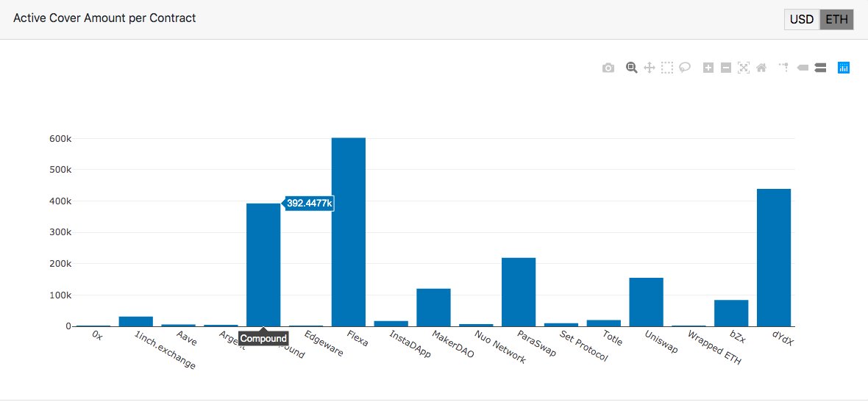Click the 0 y-axis label
The height and width of the screenshot is (402, 868).
click(68, 326)
